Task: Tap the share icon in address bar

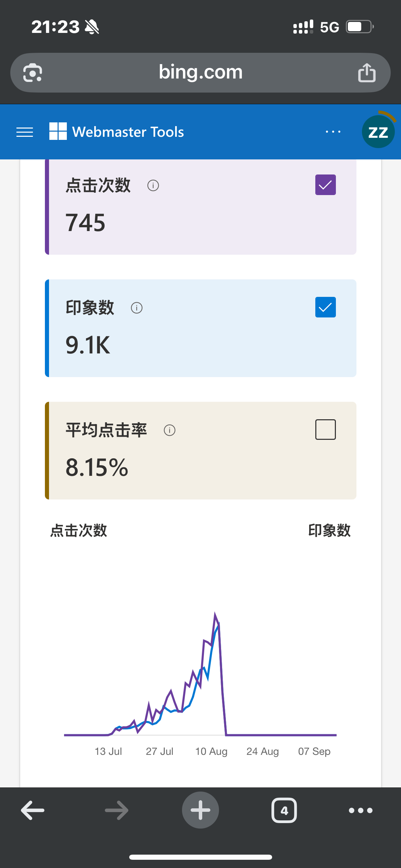Action: (367, 73)
